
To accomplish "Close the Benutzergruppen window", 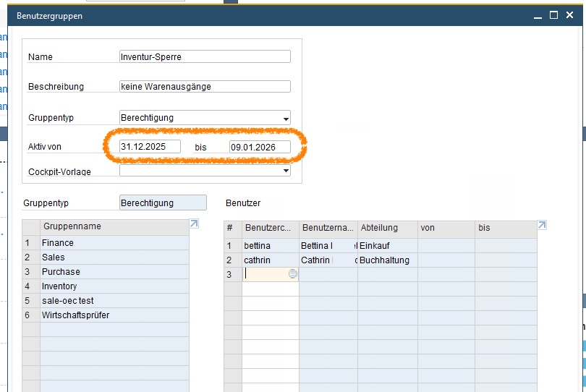I will pos(570,15).
